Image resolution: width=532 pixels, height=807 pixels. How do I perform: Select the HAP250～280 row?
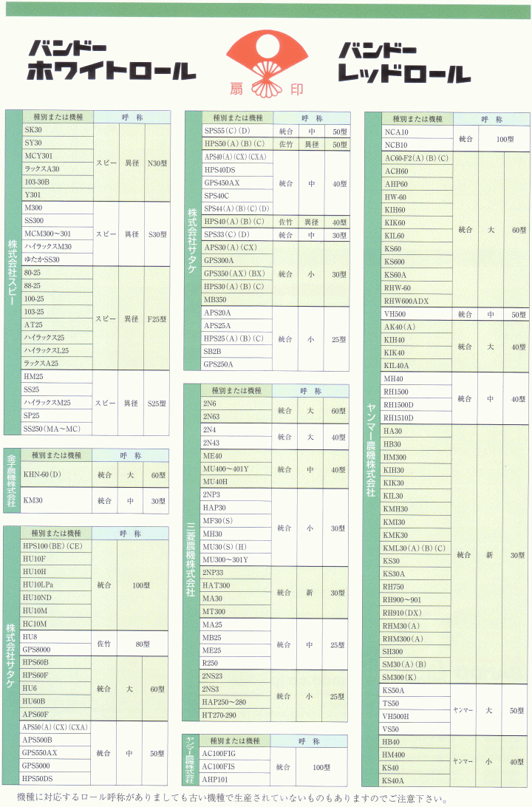[235, 702]
